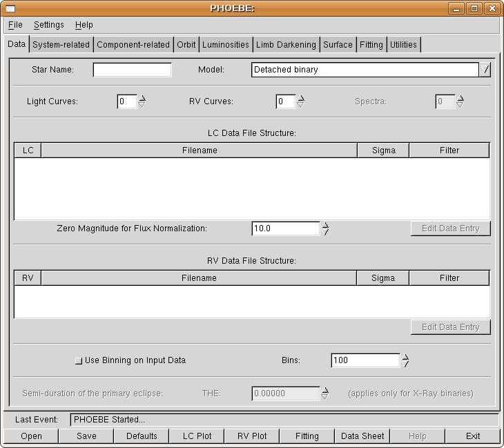This screenshot has height=448, width=504.
Task: Minimize the PHOEBE window
Action: (456, 8)
